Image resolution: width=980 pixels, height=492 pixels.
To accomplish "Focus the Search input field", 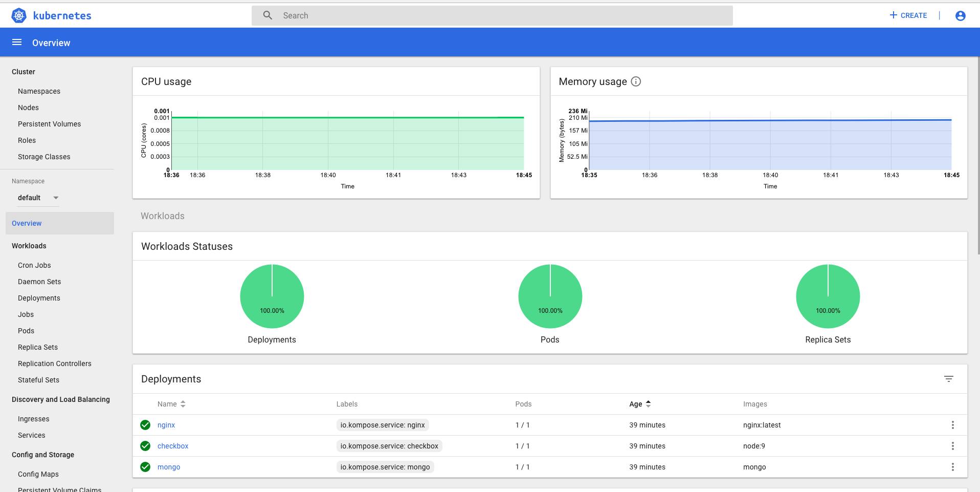I will click(x=492, y=15).
